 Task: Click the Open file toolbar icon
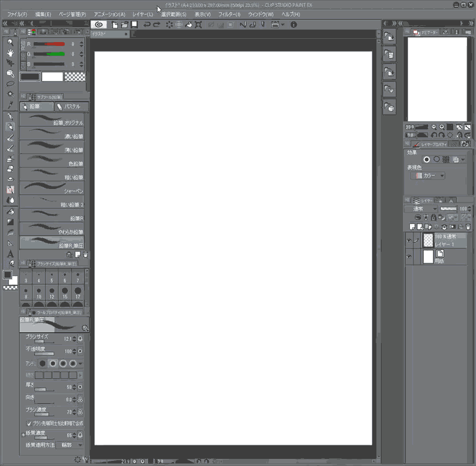pos(124,25)
